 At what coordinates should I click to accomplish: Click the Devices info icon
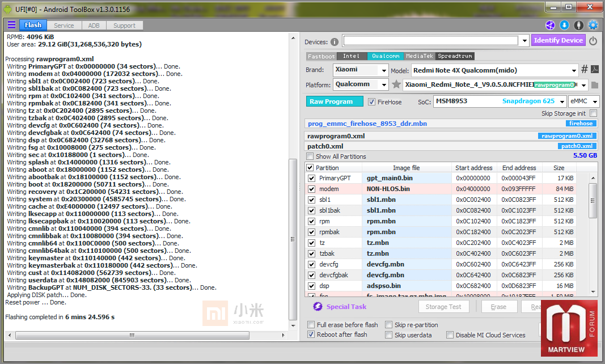(335, 42)
